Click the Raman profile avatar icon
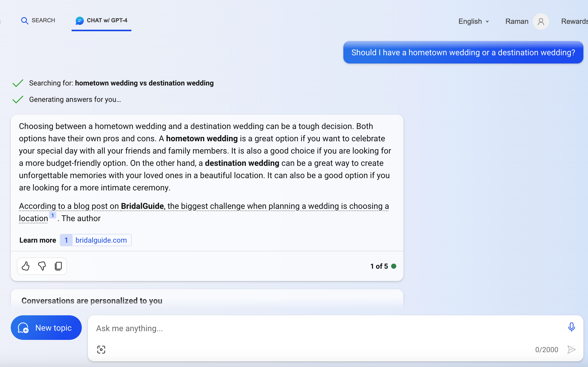 (541, 21)
